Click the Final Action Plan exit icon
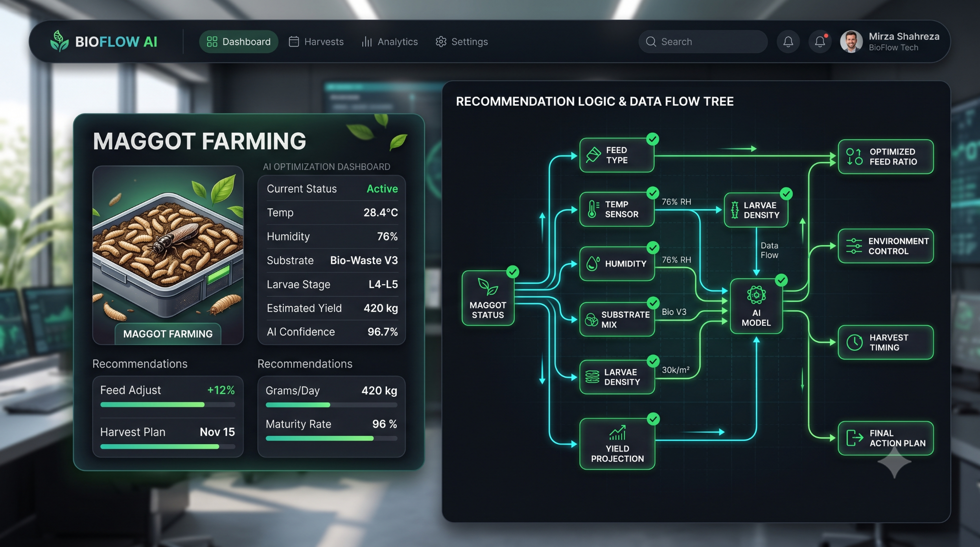 [x=855, y=438]
